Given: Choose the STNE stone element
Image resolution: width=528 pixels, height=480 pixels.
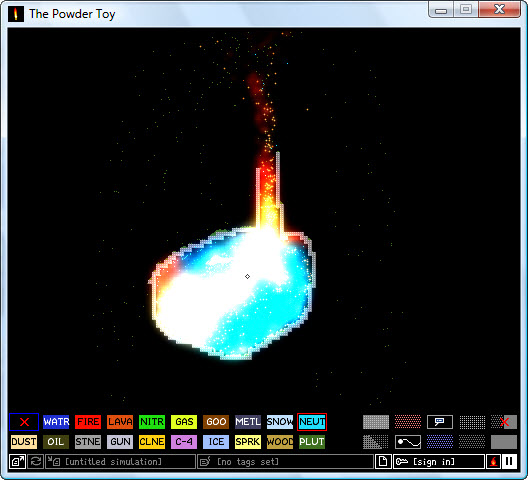Looking at the screenshot, I should click(88, 442).
